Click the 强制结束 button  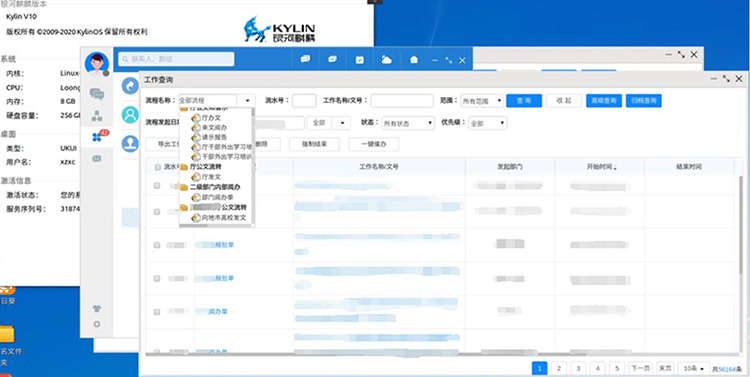tap(314, 144)
